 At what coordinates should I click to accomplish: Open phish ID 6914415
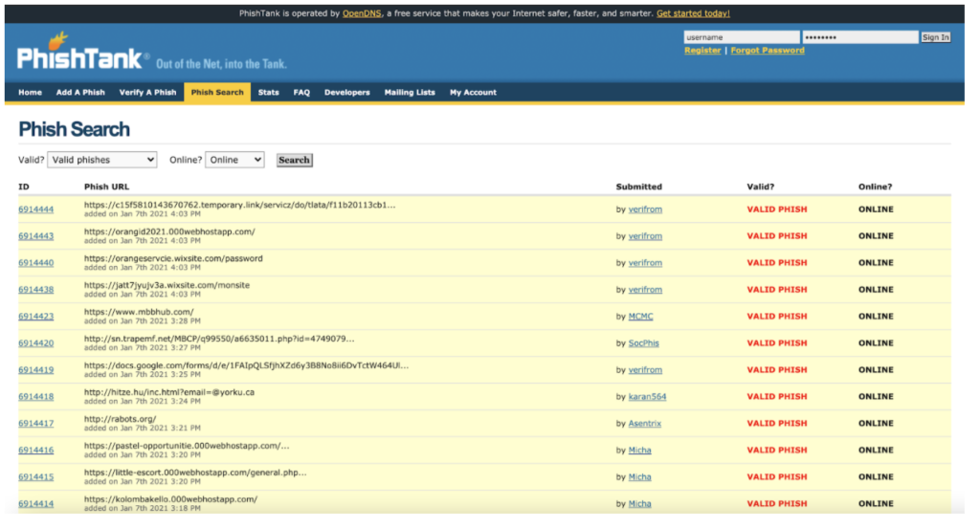[36, 477]
